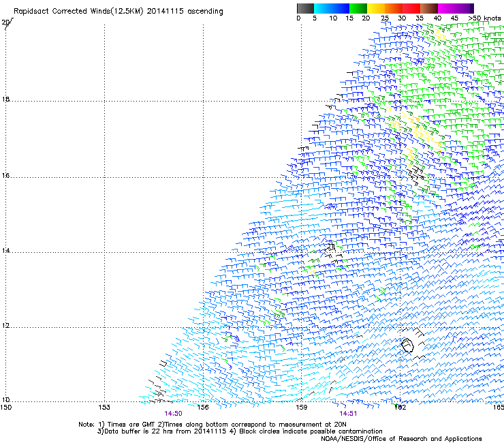Click the latitude 18 axis label
This screenshot has width=504, height=443.
point(5,99)
